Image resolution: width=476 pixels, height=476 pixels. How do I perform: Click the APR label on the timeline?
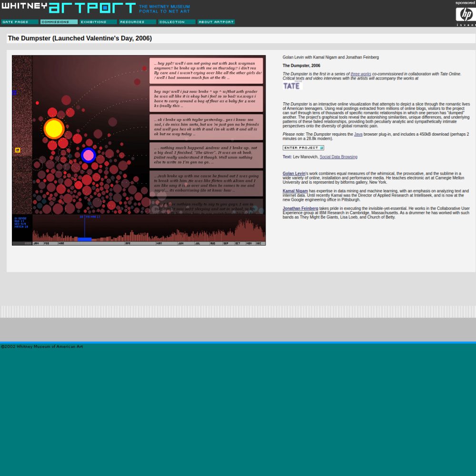click(x=128, y=243)
